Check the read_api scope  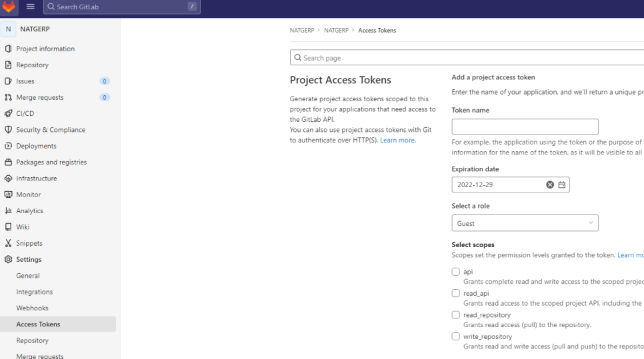click(455, 293)
